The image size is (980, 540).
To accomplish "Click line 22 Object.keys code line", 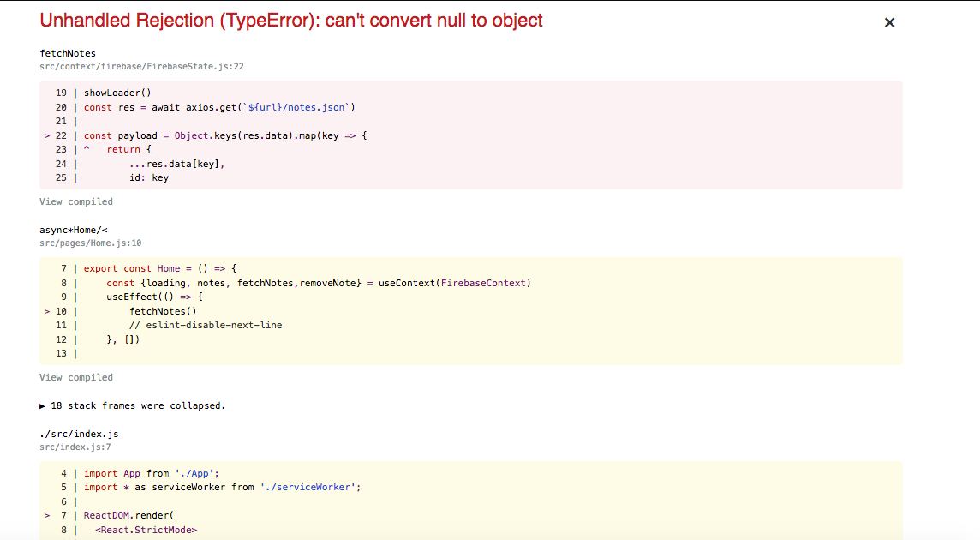I will tap(225, 135).
